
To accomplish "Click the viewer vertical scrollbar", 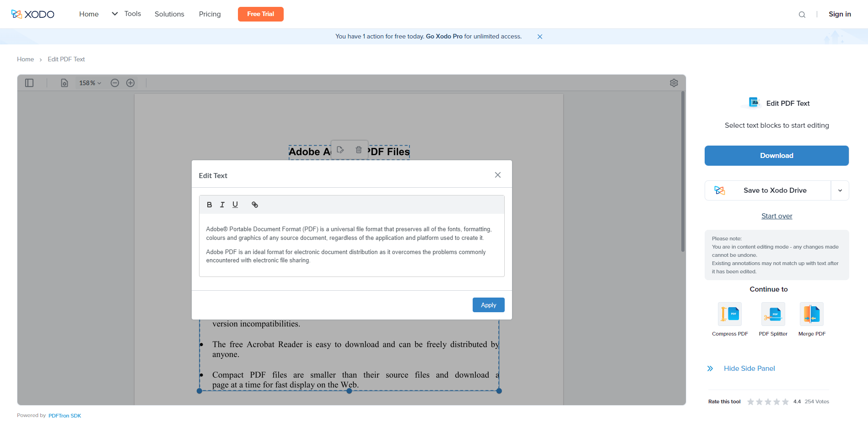I will 683,172.
